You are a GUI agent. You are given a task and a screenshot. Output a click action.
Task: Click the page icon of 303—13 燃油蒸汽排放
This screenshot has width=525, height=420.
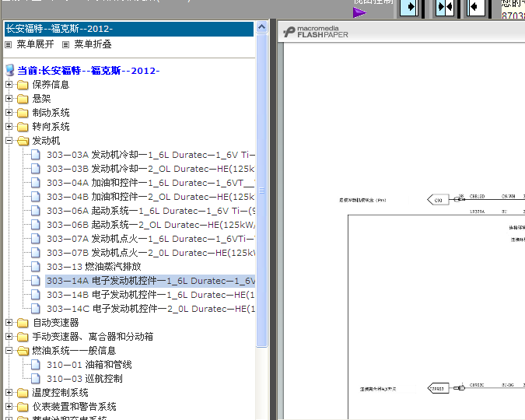coord(36,267)
